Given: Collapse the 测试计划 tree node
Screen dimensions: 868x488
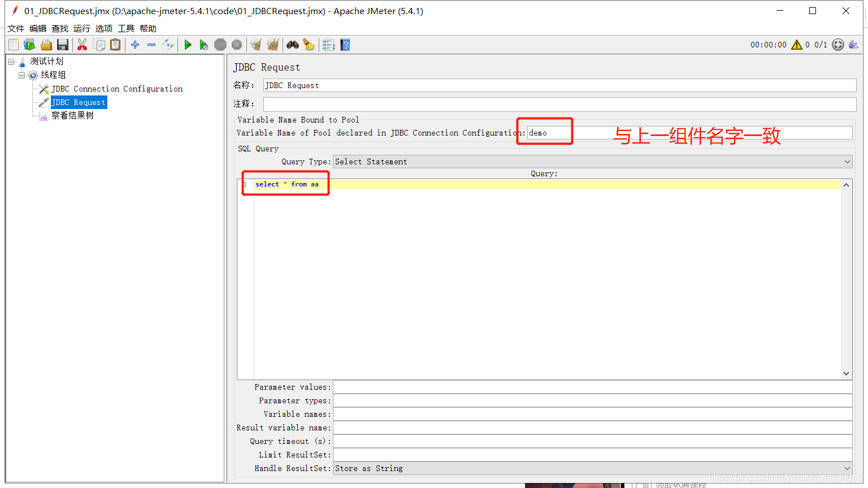Looking at the screenshot, I should point(11,62).
